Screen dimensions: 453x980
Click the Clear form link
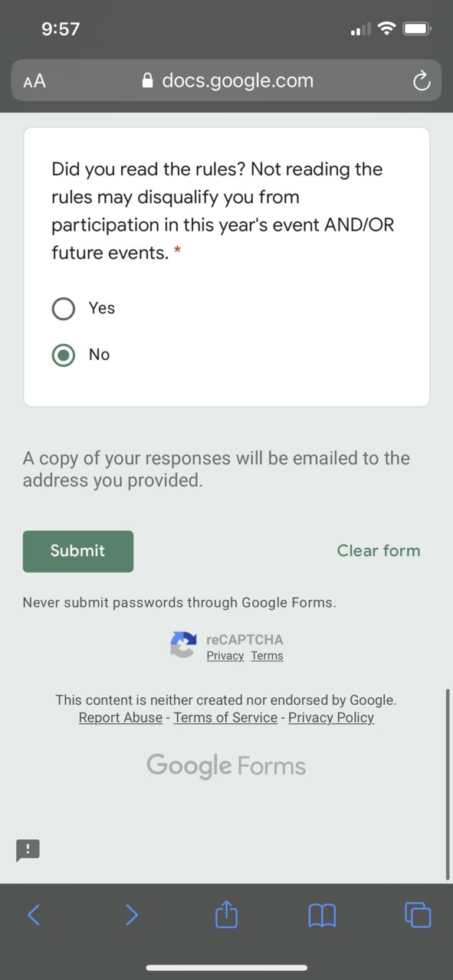[x=379, y=551]
